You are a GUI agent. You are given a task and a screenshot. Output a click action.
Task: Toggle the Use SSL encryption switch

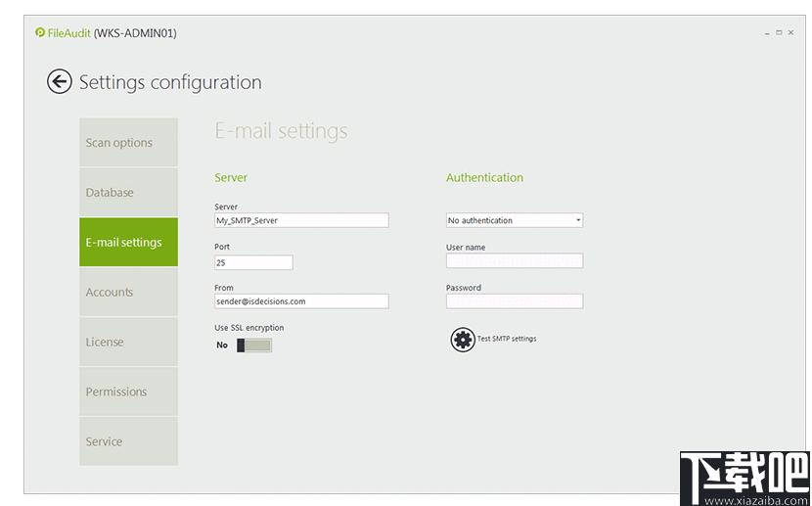point(254,345)
